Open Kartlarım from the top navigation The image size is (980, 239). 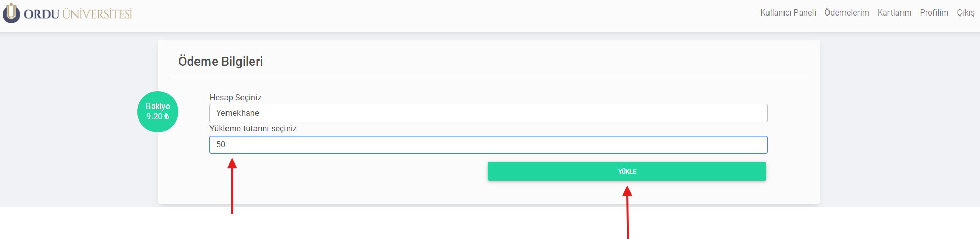click(894, 12)
